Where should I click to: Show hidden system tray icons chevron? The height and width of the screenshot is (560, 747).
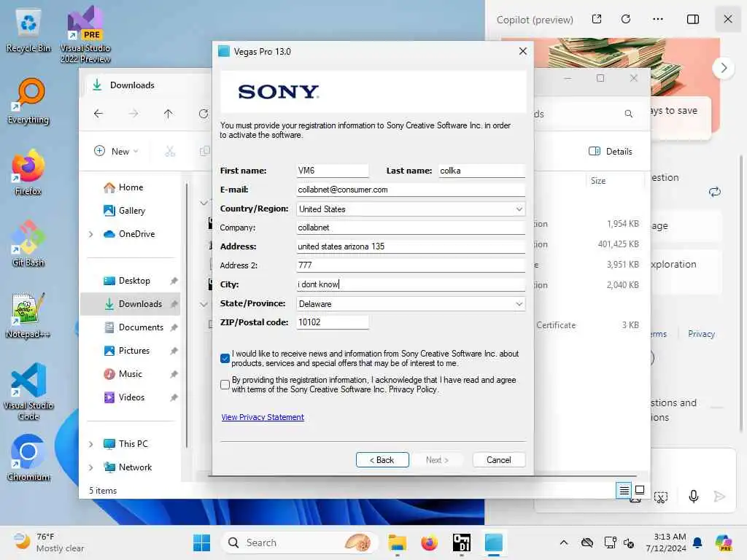[564, 542]
